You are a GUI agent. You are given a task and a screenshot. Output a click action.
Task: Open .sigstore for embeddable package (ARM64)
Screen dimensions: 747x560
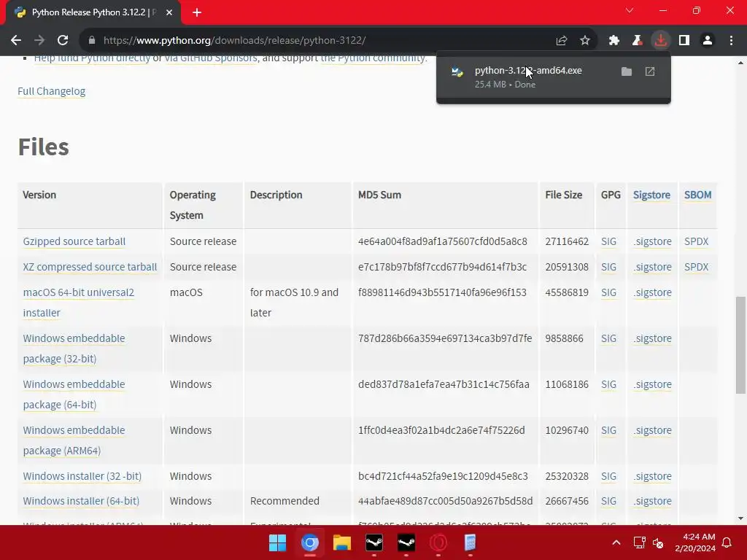tap(652, 430)
